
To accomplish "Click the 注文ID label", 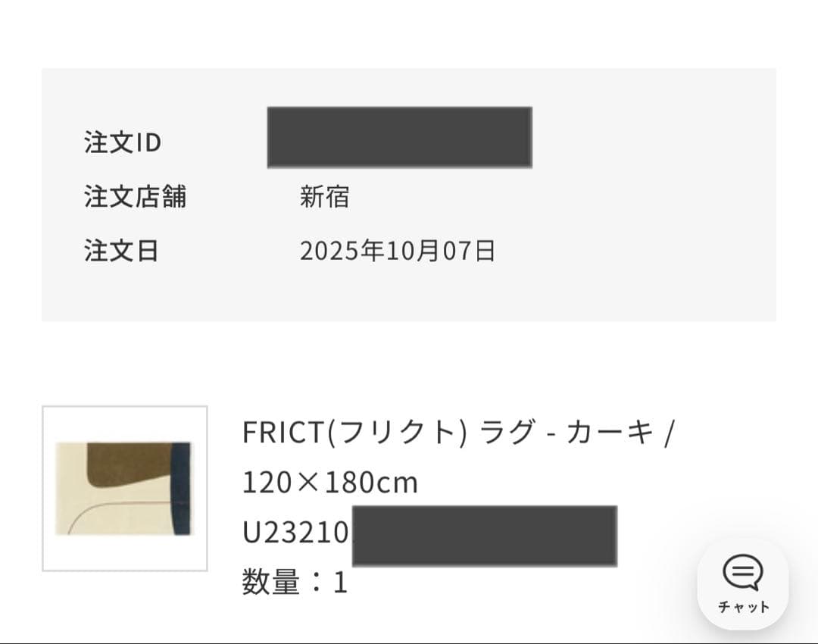I will pyautogui.click(x=123, y=142).
